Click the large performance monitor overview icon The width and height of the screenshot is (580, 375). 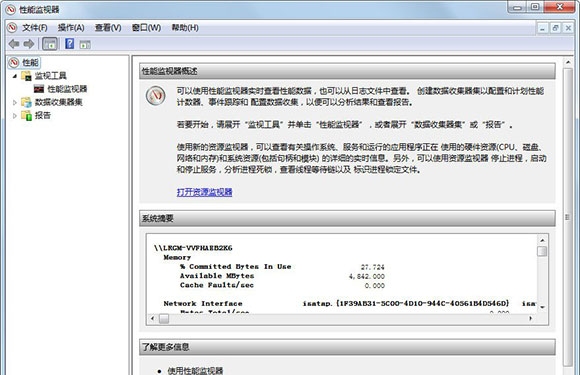(155, 96)
